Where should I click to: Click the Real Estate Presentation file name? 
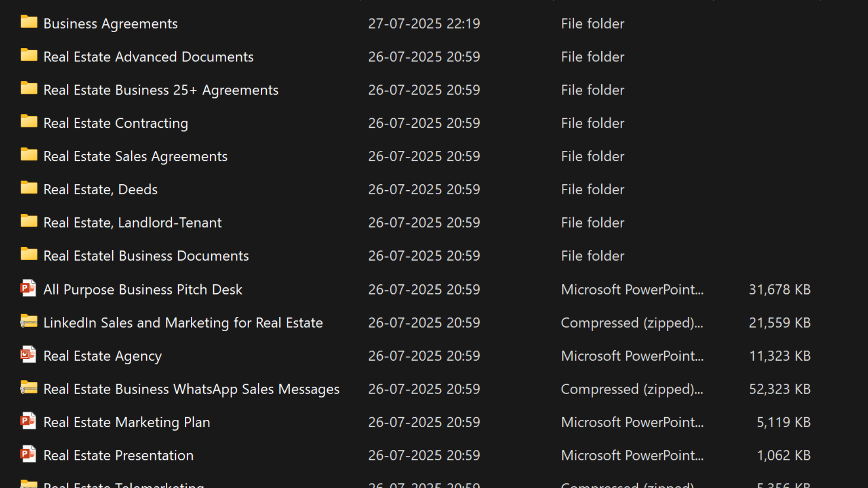click(118, 455)
